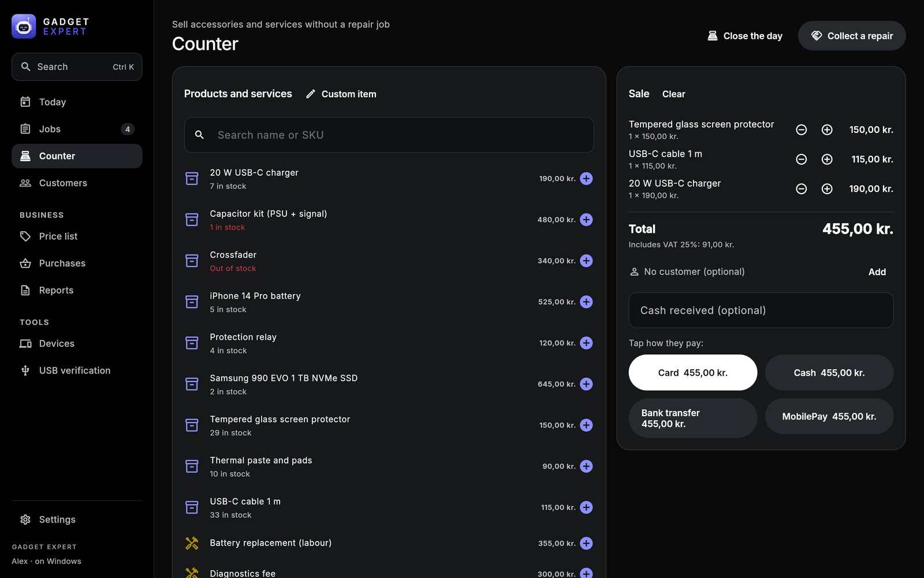The height and width of the screenshot is (578, 924).
Task: Add iPhone 14 Pro battery plus icon
Action: [586, 302]
